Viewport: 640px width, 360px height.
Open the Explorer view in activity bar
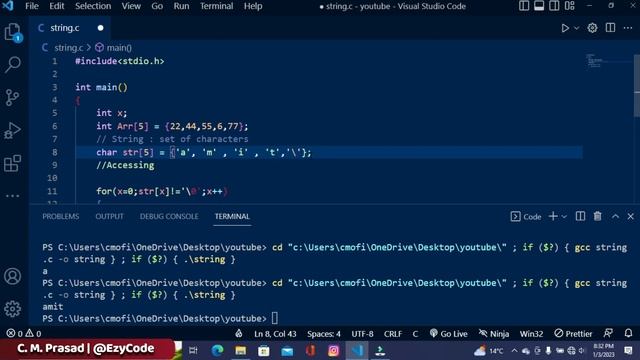pyautogui.click(x=13, y=32)
